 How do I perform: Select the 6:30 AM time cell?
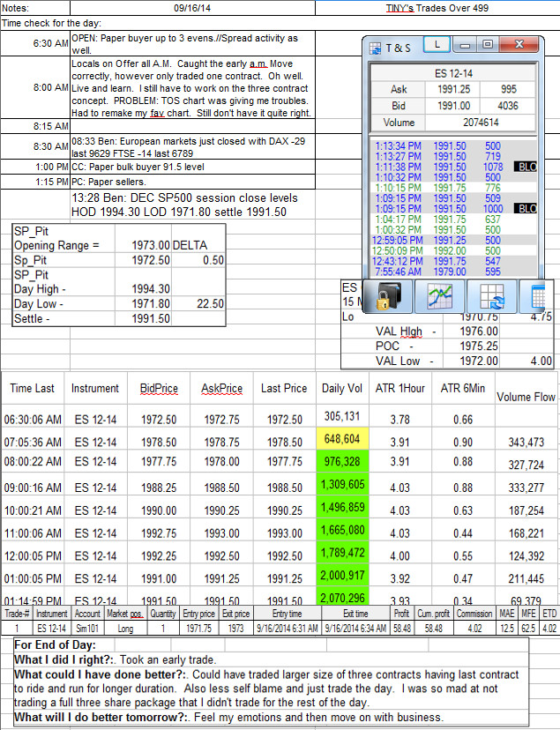coord(35,43)
